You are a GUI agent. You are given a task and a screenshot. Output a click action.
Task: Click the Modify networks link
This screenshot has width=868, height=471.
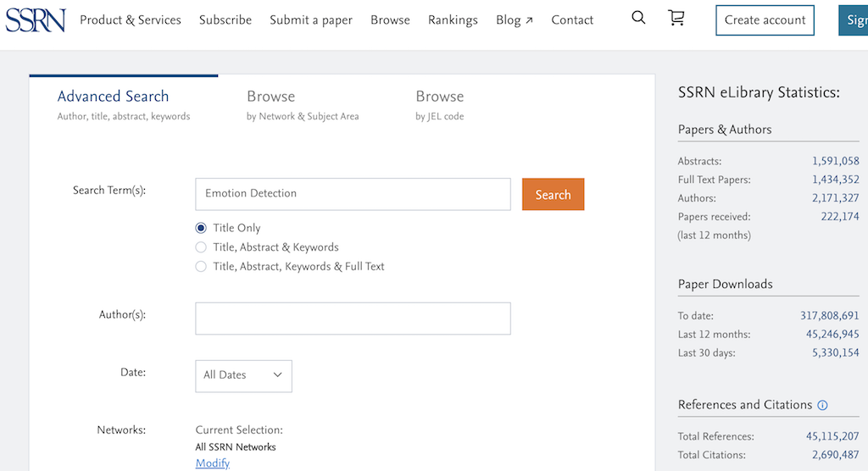click(212, 463)
